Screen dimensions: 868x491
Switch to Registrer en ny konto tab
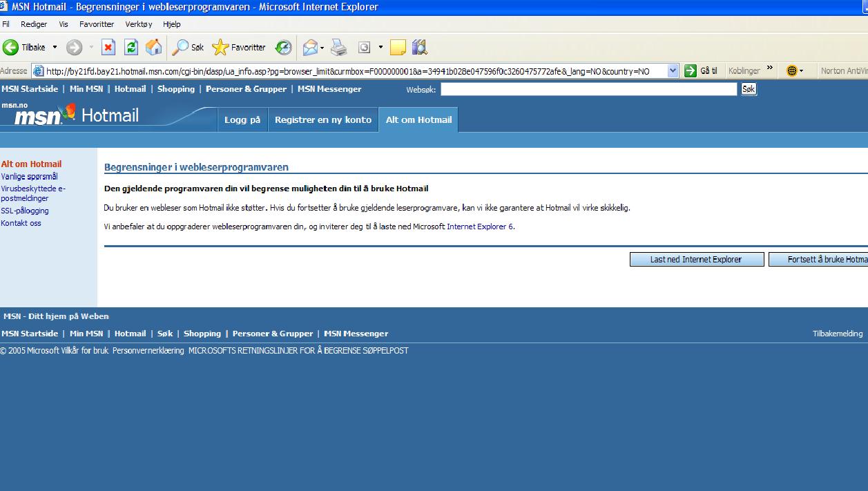pyautogui.click(x=323, y=119)
